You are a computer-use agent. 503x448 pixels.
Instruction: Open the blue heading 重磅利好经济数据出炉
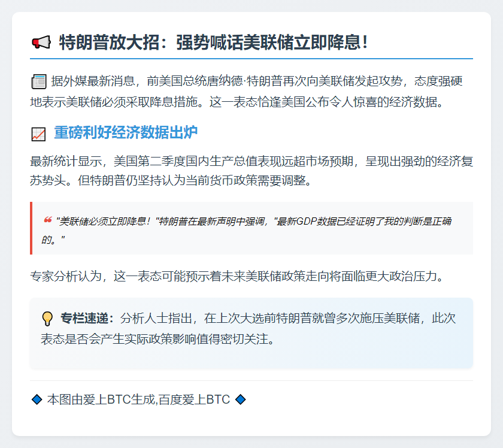pyautogui.click(x=126, y=133)
